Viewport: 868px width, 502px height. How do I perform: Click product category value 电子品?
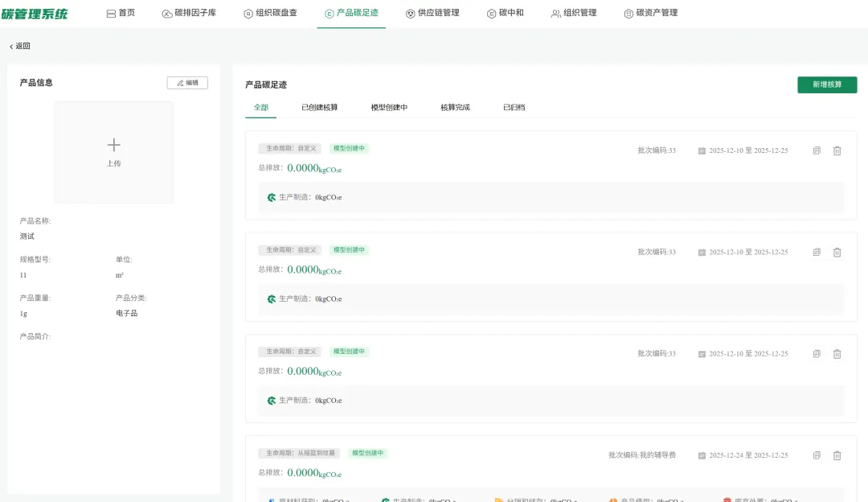point(127,313)
